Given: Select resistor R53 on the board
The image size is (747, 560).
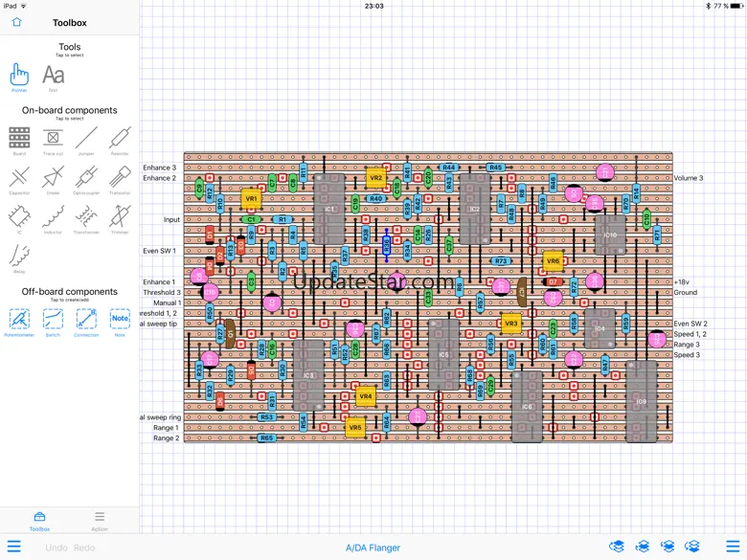Looking at the screenshot, I should (266, 417).
